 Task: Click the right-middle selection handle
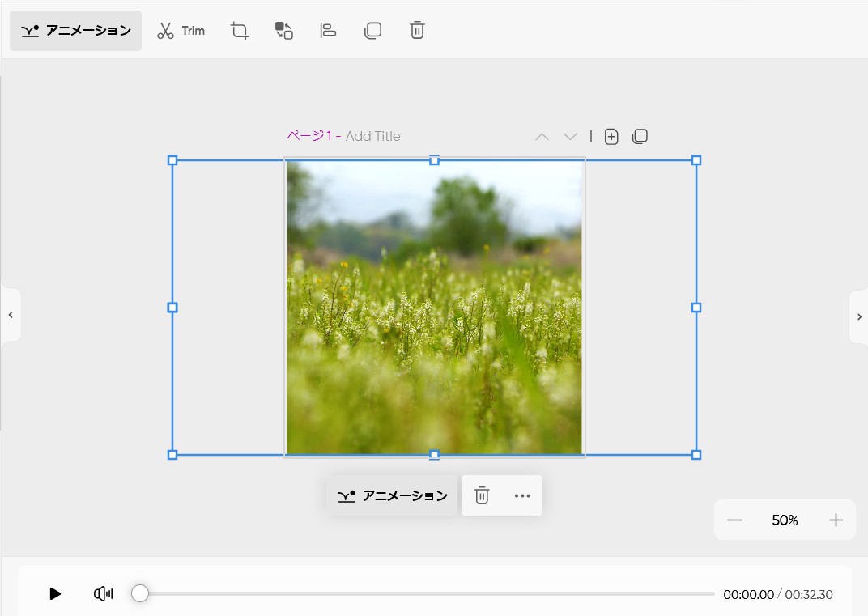(696, 308)
